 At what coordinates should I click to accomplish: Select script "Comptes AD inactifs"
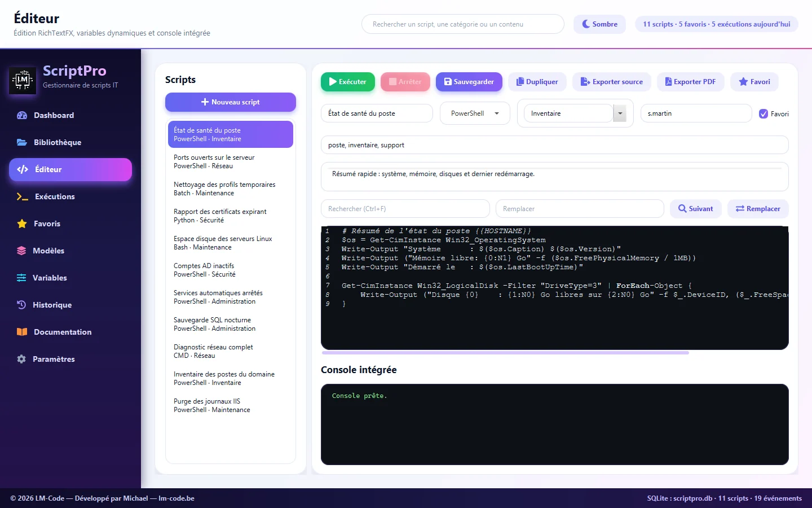(231, 270)
